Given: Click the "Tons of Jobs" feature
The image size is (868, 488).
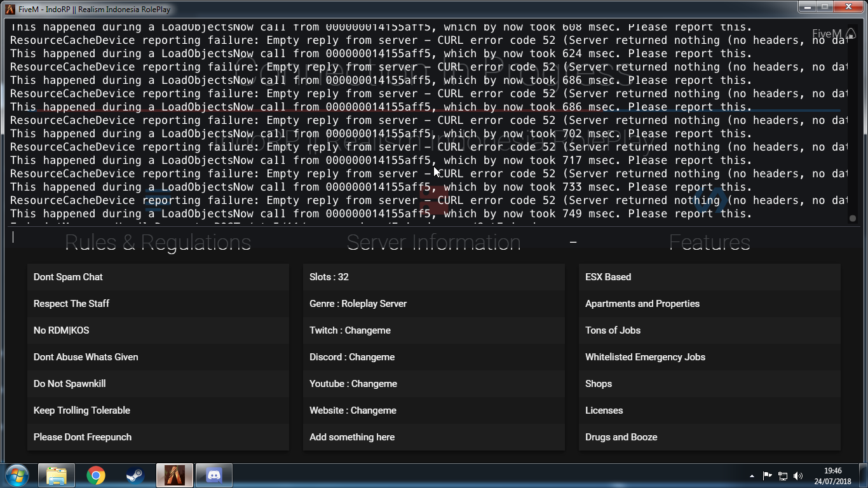Looking at the screenshot, I should pyautogui.click(x=710, y=330).
